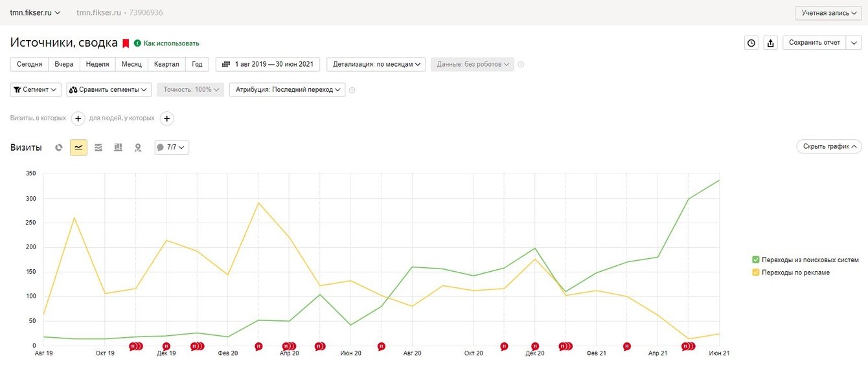Click the export/share report icon
This screenshot has height=365, width=868.
tap(770, 43)
